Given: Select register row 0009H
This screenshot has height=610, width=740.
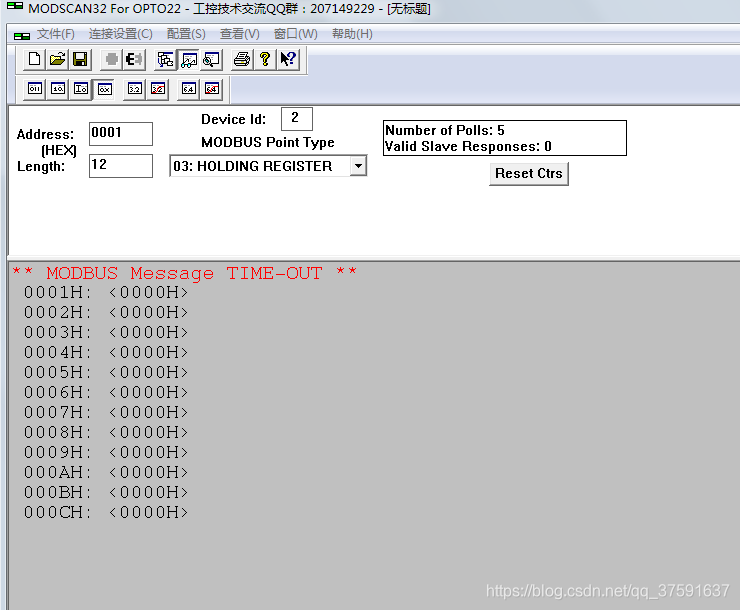Looking at the screenshot, I should pyautogui.click(x=106, y=452).
